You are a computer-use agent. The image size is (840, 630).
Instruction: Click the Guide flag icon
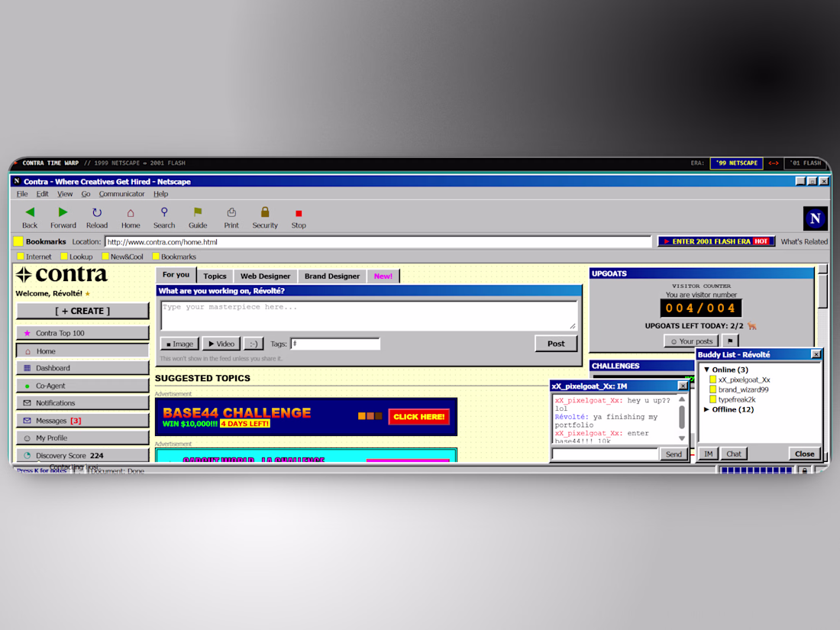tap(198, 213)
